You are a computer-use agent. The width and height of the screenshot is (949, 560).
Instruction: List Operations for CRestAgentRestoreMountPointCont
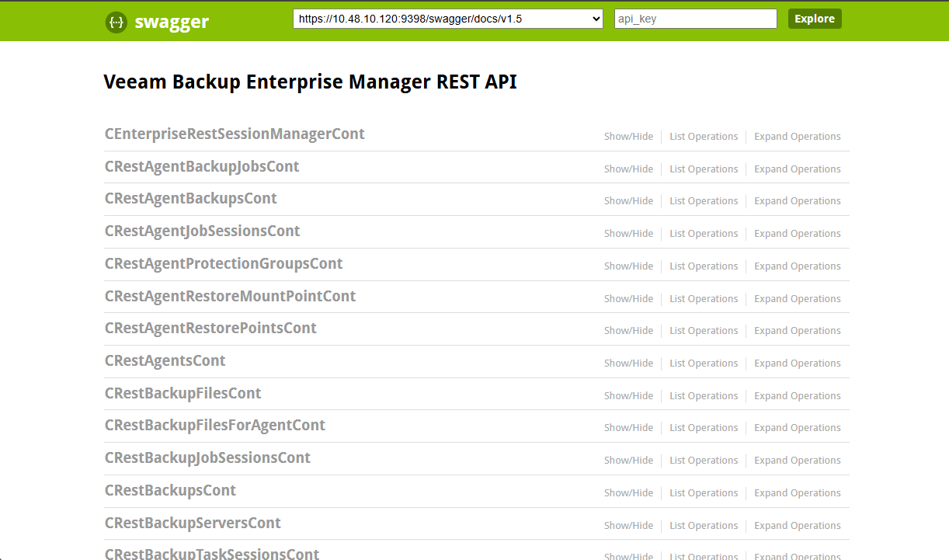[704, 299]
